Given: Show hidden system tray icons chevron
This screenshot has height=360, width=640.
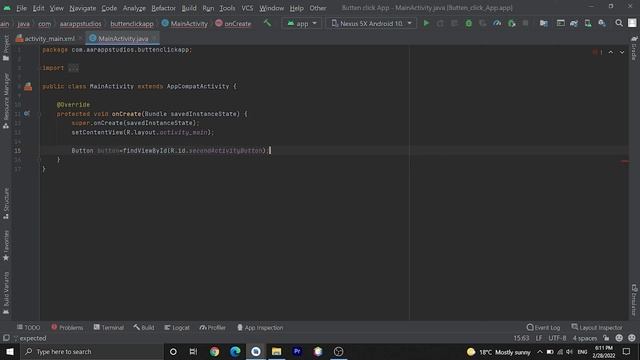Looking at the screenshot, I should pos(540,352).
